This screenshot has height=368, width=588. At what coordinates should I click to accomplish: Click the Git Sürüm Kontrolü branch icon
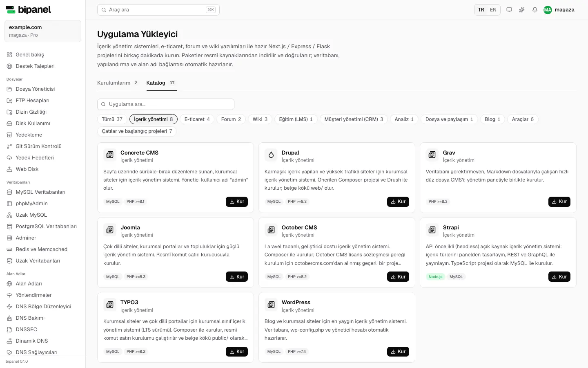pyautogui.click(x=9, y=146)
